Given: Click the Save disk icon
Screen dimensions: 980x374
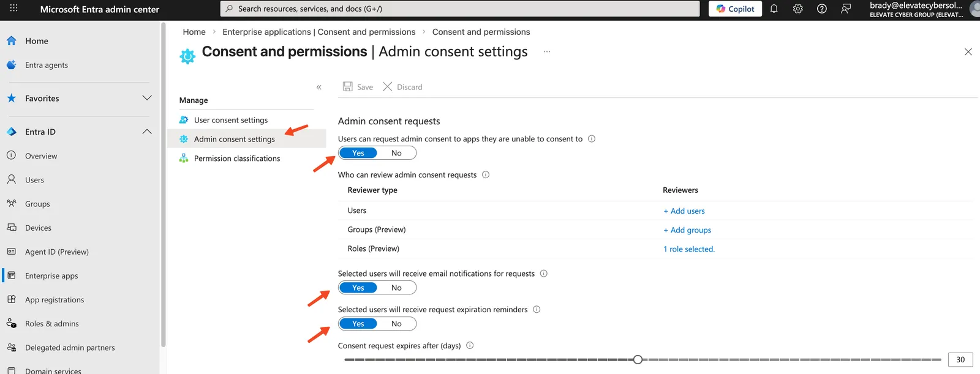Looking at the screenshot, I should point(347,86).
